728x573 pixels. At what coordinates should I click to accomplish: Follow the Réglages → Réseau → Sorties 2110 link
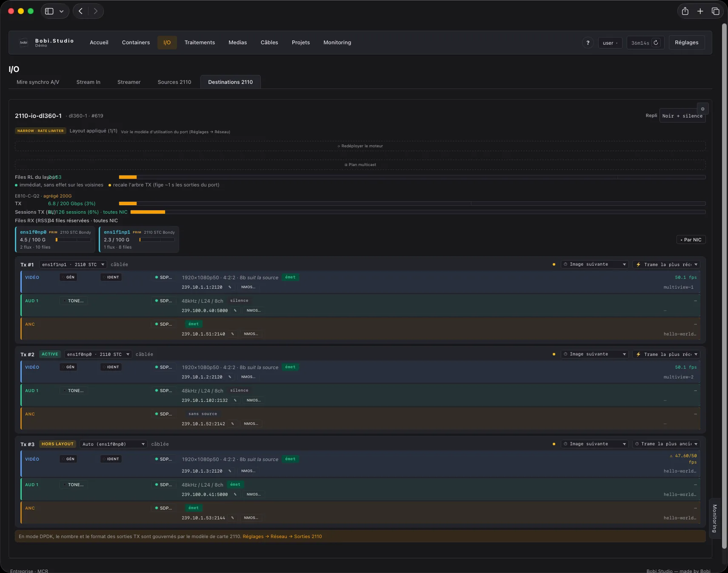click(282, 537)
